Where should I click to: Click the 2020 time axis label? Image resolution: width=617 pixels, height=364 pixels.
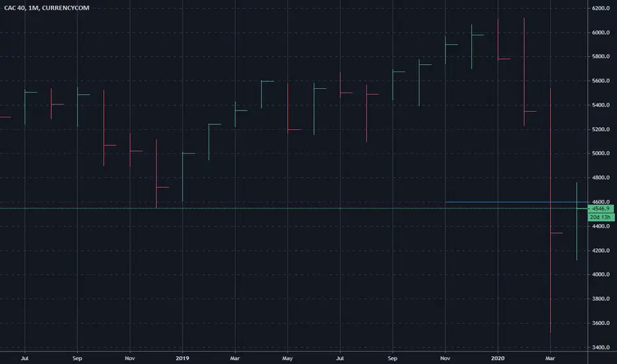pyautogui.click(x=498, y=359)
